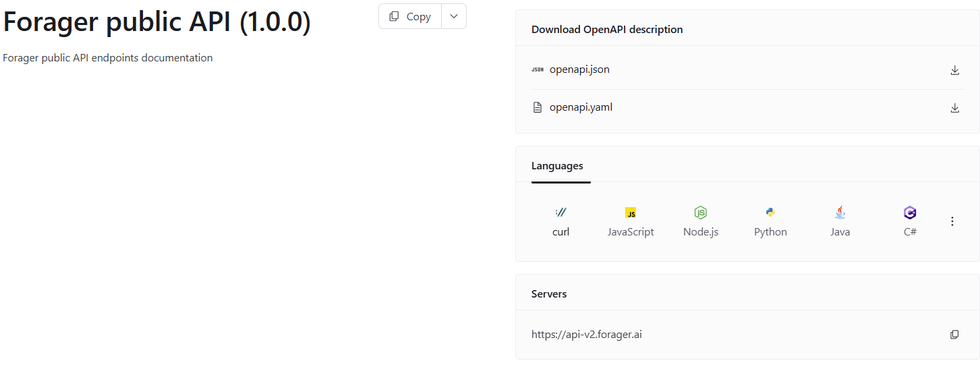
Task: Click the Servers section header
Action: click(x=549, y=294)
